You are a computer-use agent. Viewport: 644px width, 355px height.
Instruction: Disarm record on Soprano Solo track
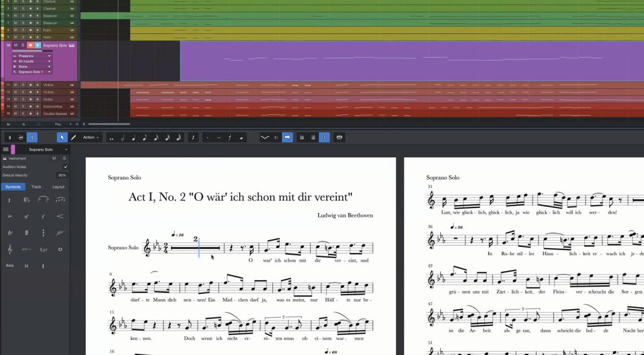[x=30, y=45]
